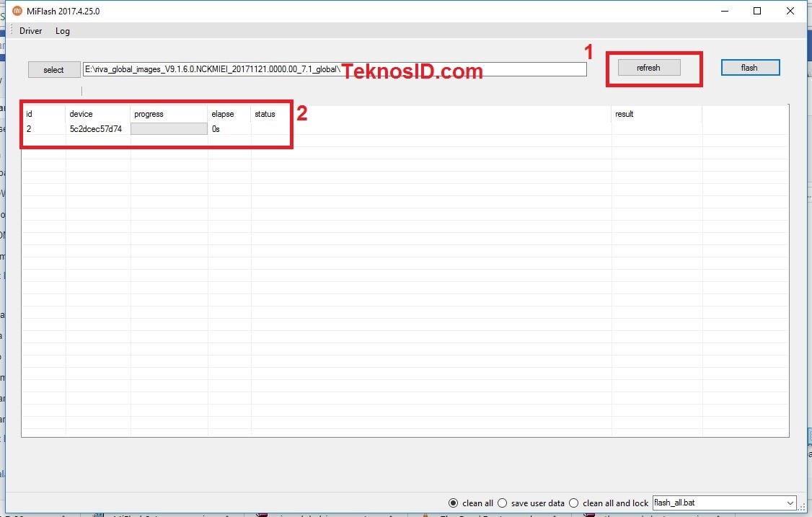Image resolution: width=812 pixels, height=517 pixels.
Task: Click inside the firmware path input field
Action: click(x=335, y=69)
